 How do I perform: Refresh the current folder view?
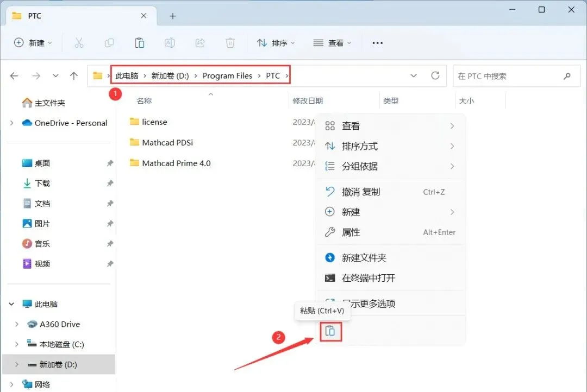435,75
